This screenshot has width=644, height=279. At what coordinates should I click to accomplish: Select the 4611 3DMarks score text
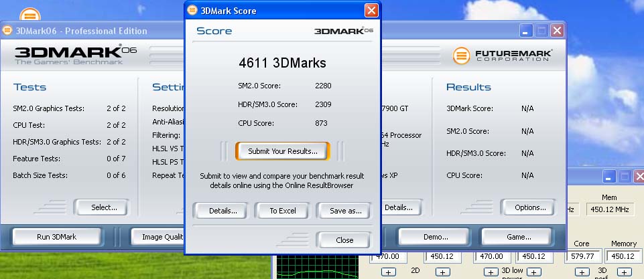[x=283, y=63]
